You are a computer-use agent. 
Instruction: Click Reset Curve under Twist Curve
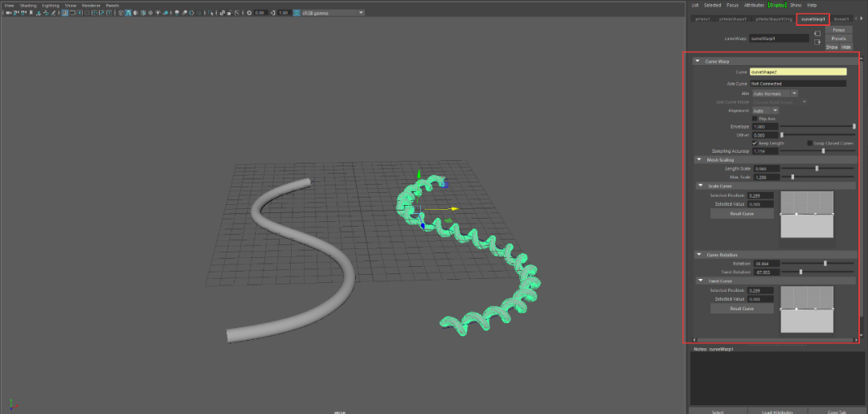[x=742, y=309]
